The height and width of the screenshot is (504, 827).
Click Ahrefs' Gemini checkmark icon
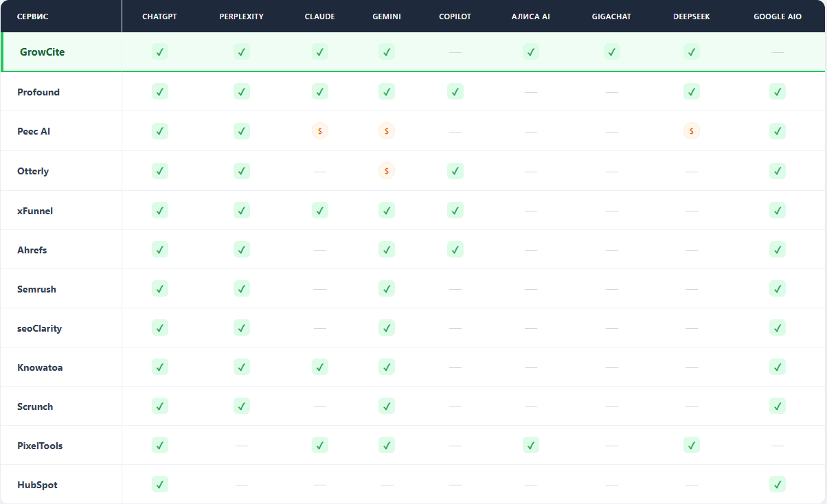pos(387,249)
